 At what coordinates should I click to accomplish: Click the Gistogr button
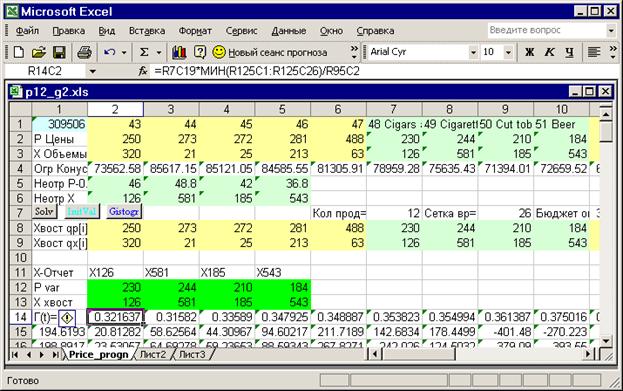[x=124, y=212]
